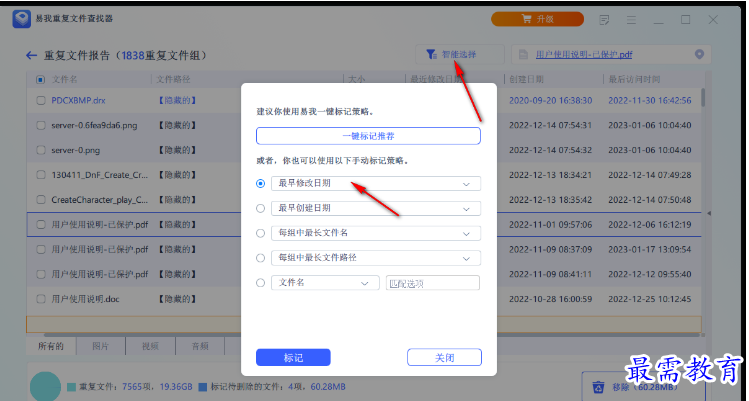Toggle the select-all checkbox beside 文件名
Viewport: 749px width, 401px height.
coord(41,79)
